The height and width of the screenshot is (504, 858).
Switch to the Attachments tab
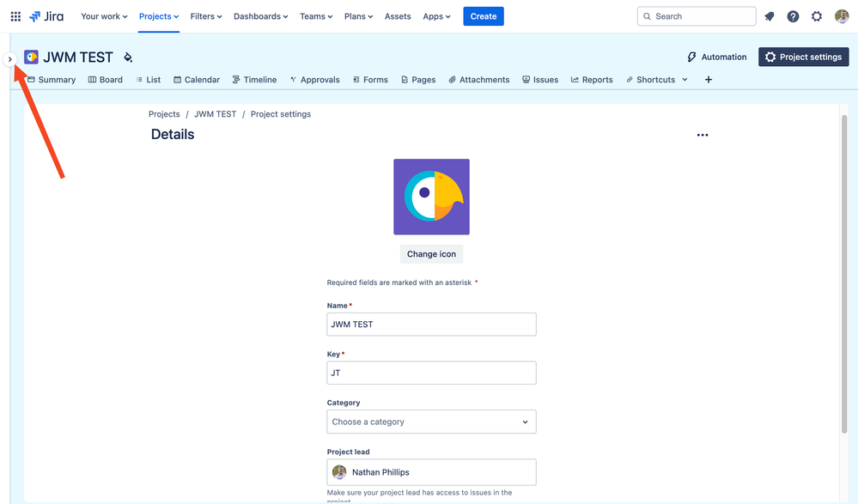[x=478, y=79]
